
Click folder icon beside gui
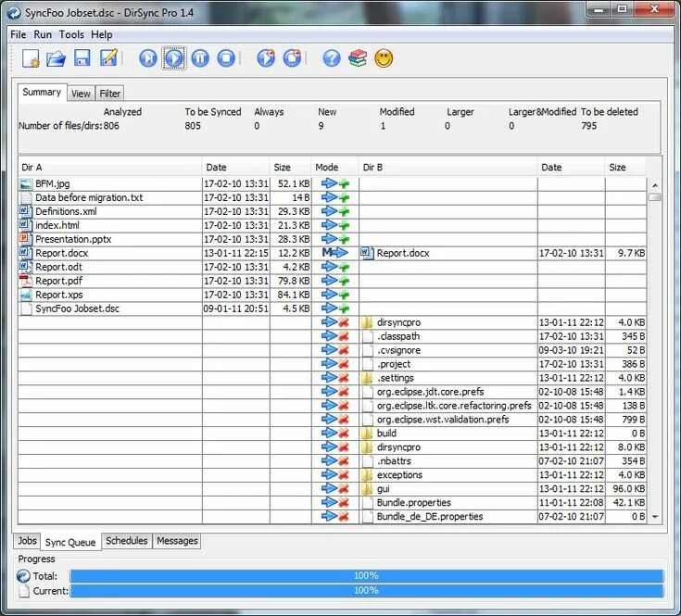point(367,489)
